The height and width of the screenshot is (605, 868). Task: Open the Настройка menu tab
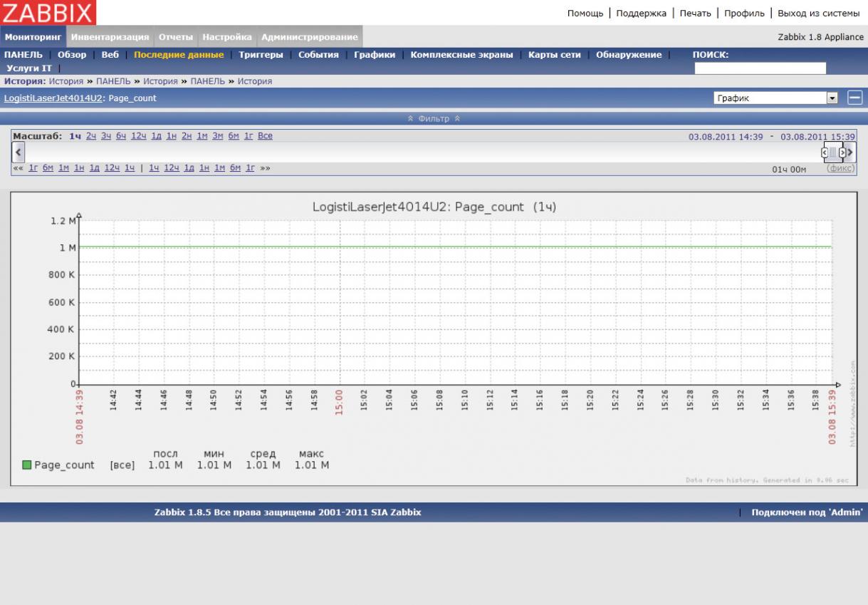[226, 37]
